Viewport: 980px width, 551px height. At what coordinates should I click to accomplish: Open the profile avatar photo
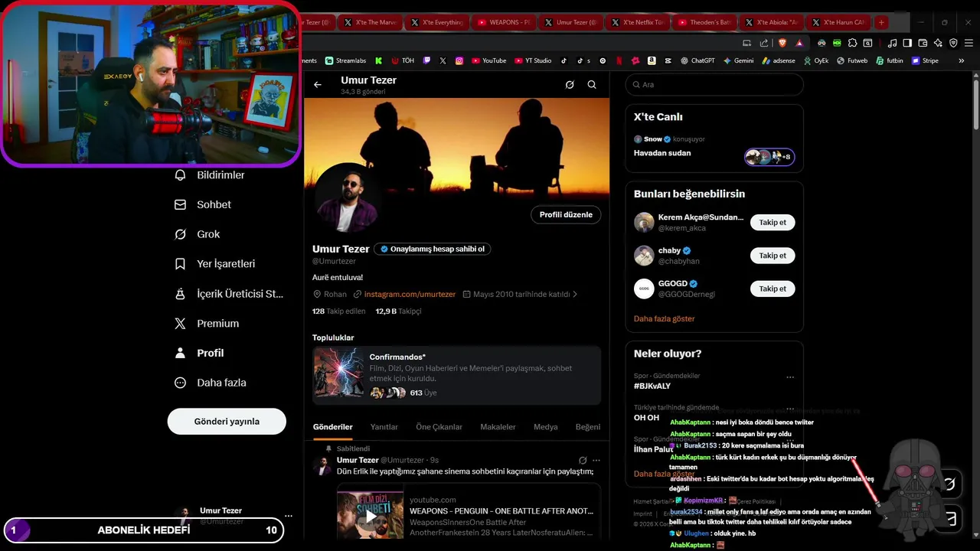tap(348, 197)
